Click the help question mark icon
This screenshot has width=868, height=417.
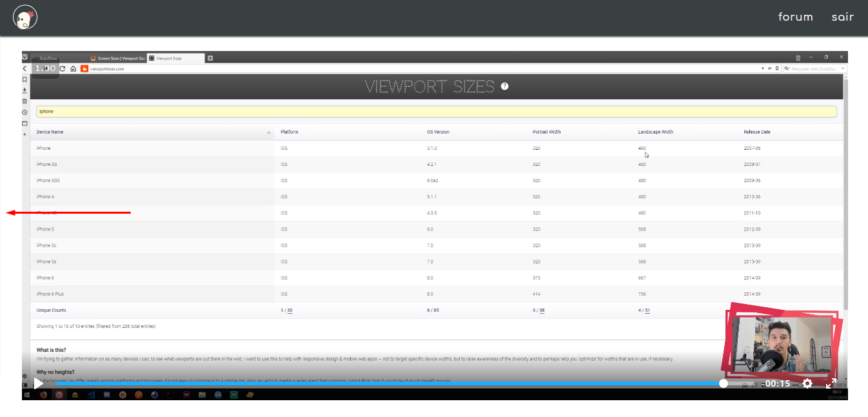click(505, 86)
